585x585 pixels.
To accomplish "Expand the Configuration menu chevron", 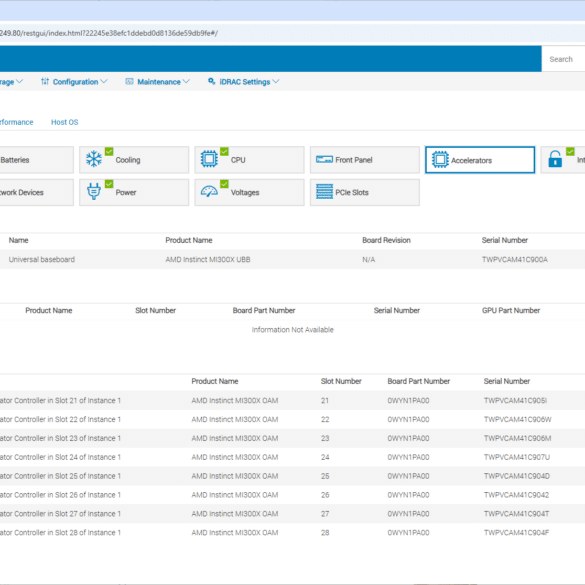I will [x=104, y=81].
